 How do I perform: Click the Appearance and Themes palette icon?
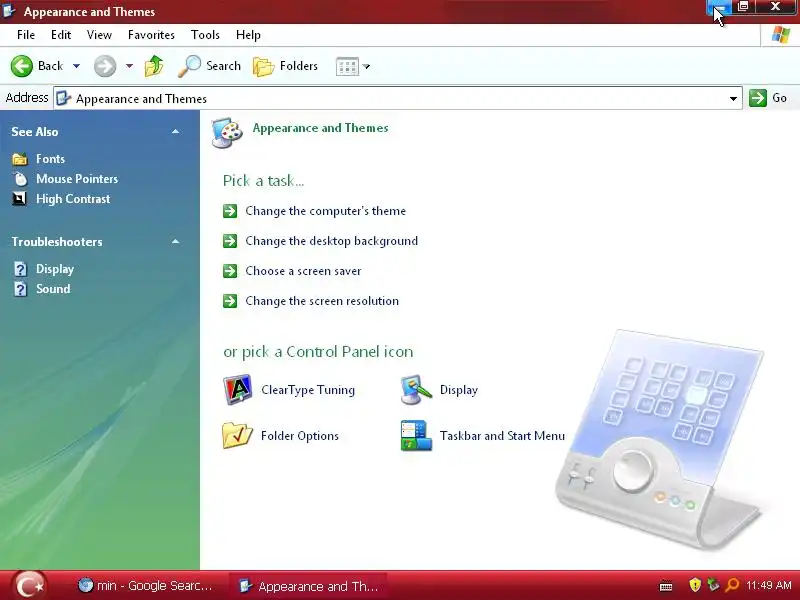click(x=227, y=133)
